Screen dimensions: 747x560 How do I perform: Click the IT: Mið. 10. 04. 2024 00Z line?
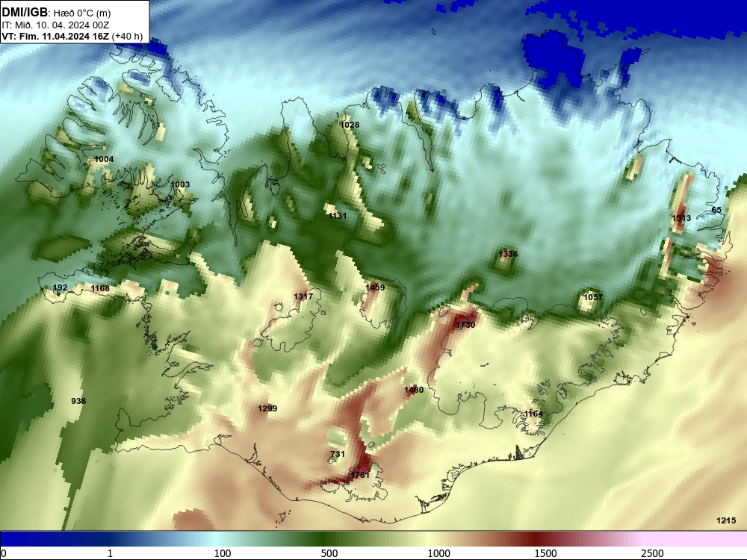click(x=56, y=25)
